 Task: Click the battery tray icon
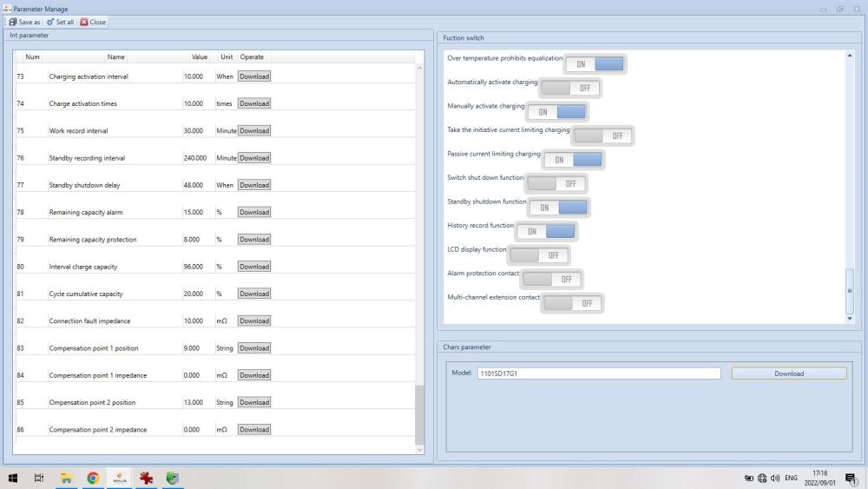749,478
